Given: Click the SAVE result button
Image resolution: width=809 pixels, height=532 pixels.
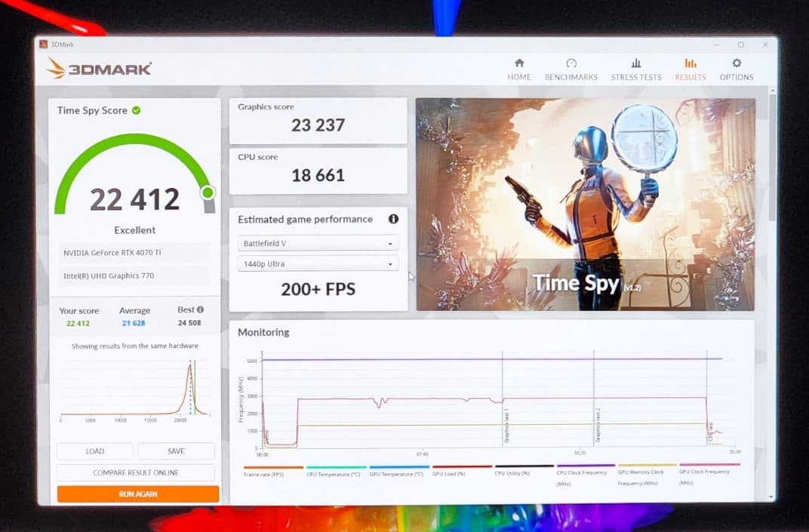Looking at the screenshot, I should 176,451.
